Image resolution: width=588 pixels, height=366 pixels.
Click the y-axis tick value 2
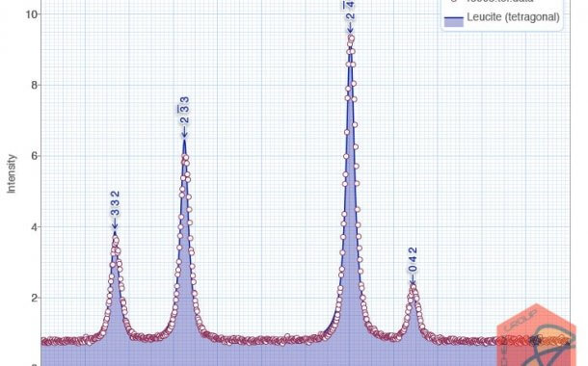click(34, 298)
